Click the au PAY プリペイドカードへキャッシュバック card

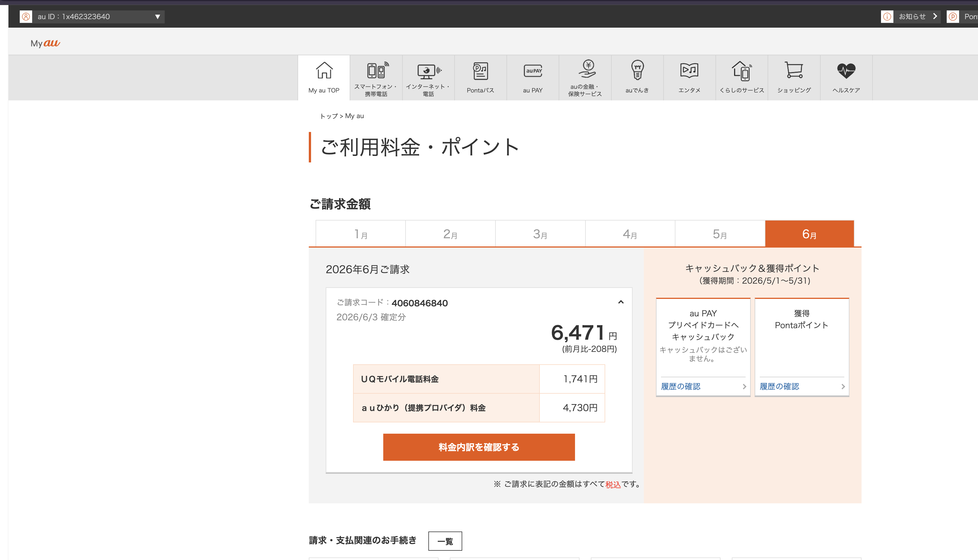tap(703, 347)
